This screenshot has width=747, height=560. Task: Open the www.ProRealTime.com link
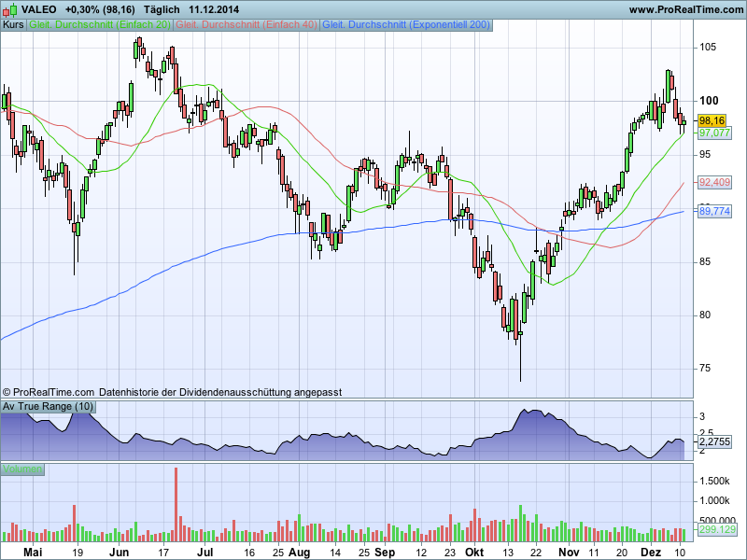(x=685, y=9)
